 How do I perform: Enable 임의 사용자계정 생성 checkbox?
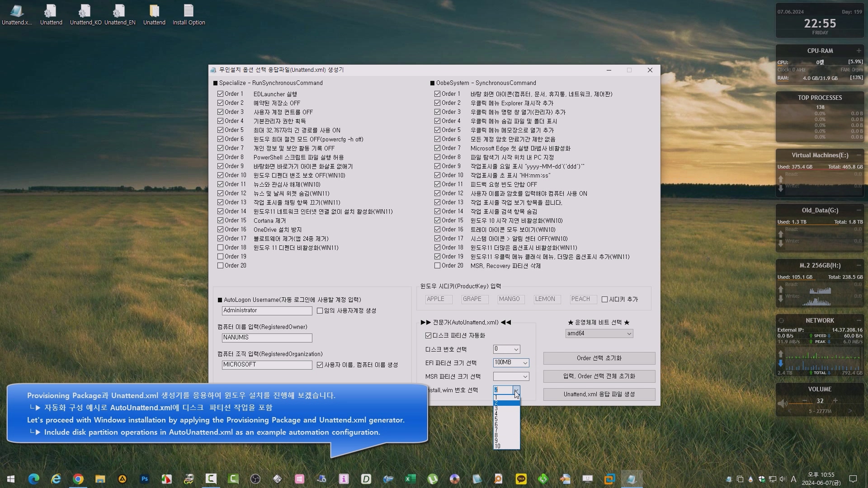[320, 311]
